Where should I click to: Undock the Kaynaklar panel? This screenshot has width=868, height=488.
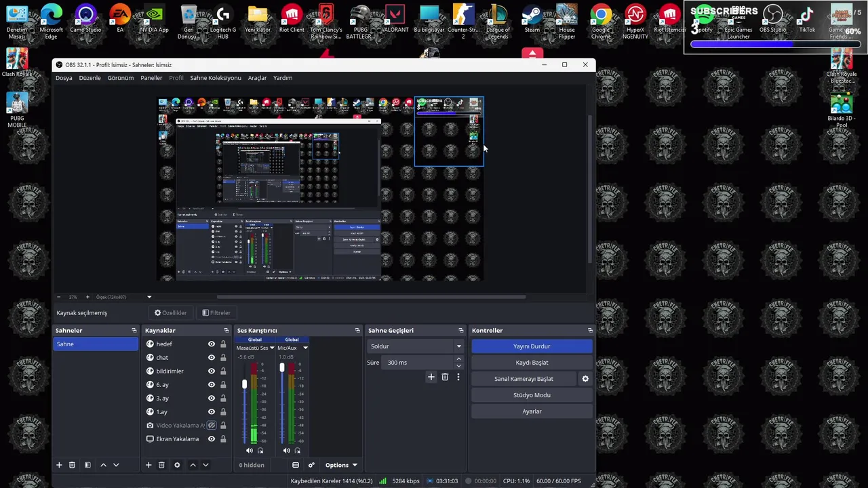226,330
